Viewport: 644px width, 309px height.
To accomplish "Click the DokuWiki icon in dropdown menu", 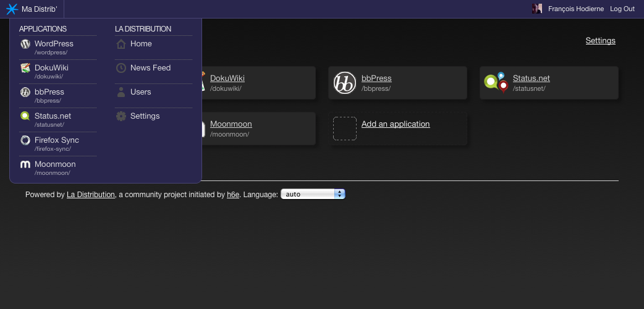I will pyautogui.click(x=25, y=68).
